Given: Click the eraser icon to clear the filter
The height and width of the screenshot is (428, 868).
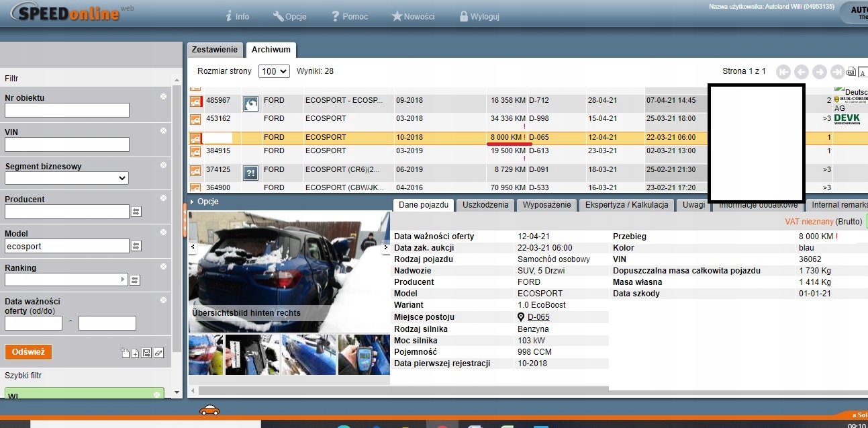Looking at the screenshot, I should tap(158, 353).
